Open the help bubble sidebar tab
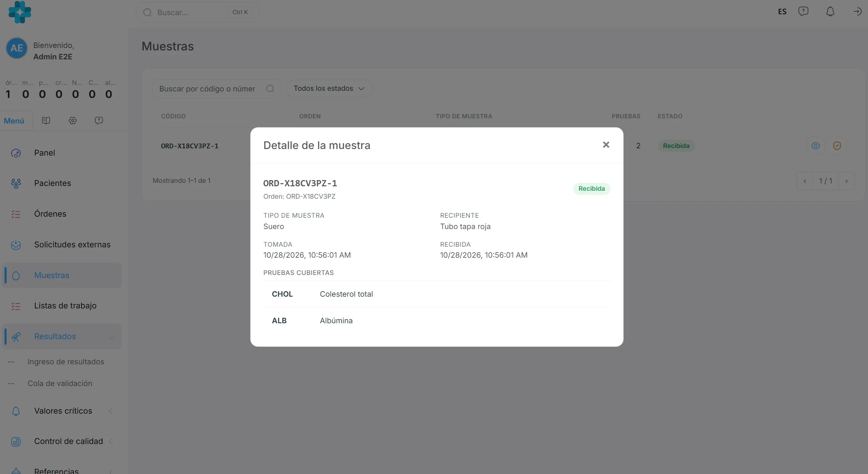 pos(99,120)
